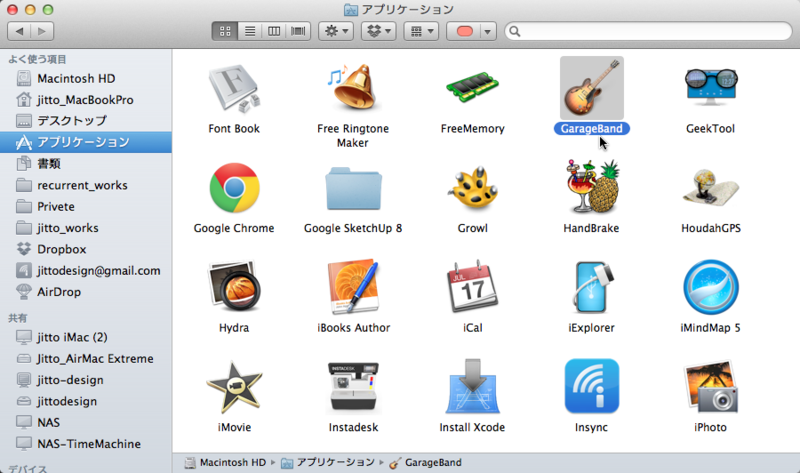Click the iBooks Author icon

click(x=354, y=287)
